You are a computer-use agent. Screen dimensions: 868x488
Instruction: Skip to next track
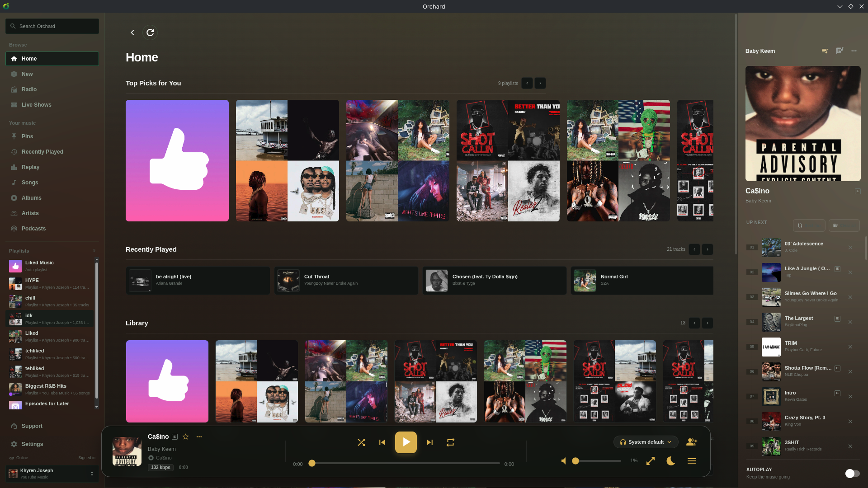(x=430, y=442)
